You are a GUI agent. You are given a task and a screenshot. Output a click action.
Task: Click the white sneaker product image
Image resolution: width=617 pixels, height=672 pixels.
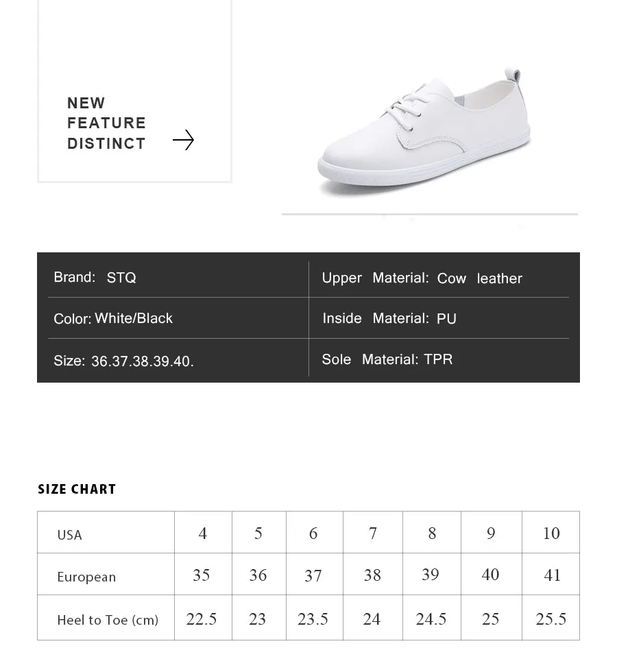[x=424, y=131]
